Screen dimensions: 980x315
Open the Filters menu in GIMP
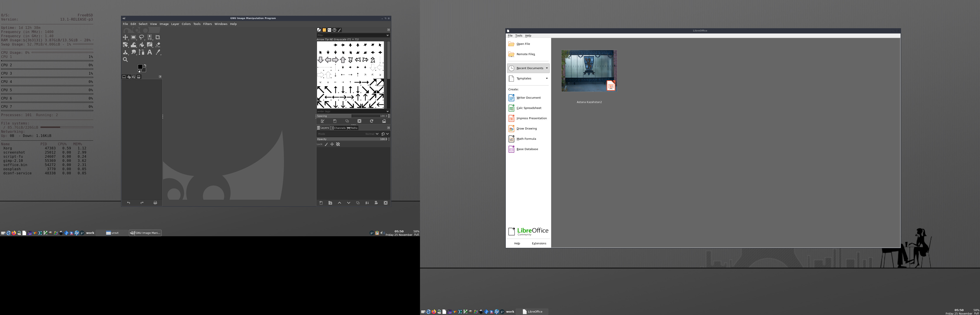pyautogui.click(x=207, y=24)
